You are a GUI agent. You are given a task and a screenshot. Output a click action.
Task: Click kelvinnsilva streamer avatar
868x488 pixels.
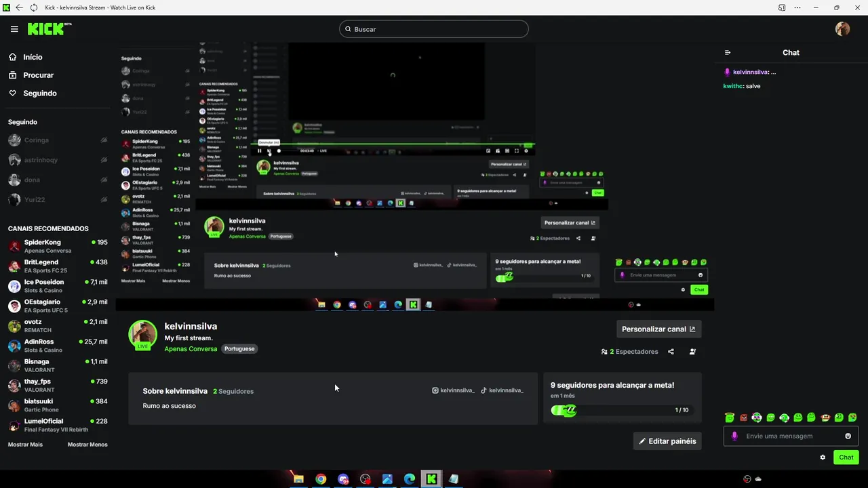pos(143,335)
